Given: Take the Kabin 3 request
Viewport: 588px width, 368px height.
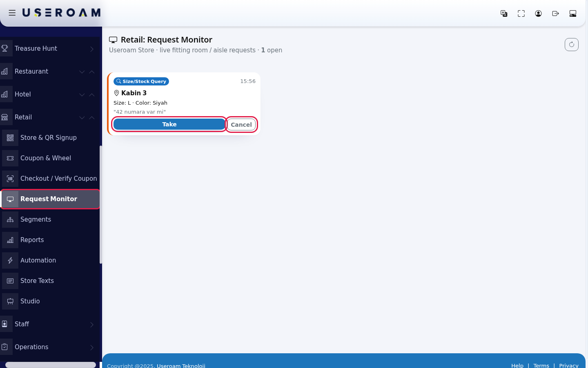Looking at the screenshot, I should 169,124.
